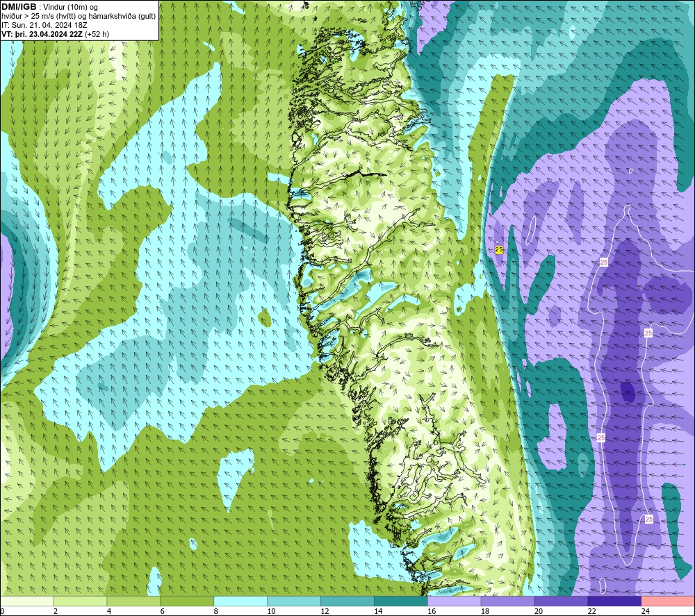
Task: Click the cream 0–2 m/s legend swatch
Action: (x=26, y=601)
